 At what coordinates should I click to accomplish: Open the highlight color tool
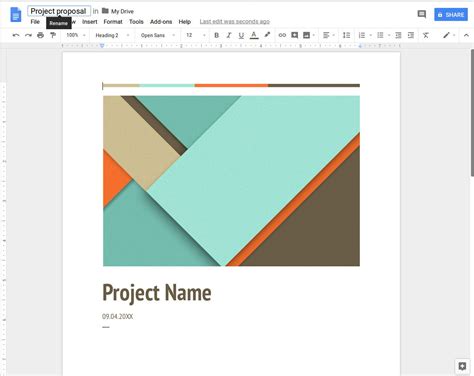[267, 35]
